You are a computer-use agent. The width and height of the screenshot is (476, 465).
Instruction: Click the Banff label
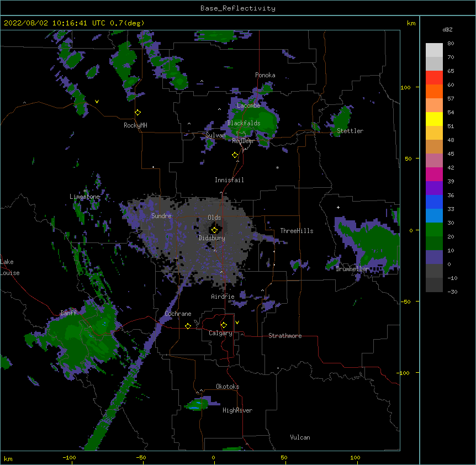(x=68, y=313)
